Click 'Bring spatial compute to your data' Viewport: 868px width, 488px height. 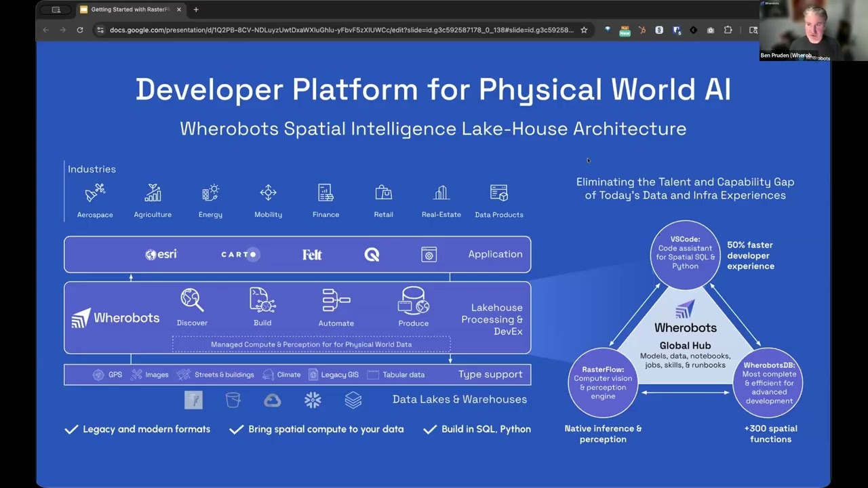[x=326, y=429]
